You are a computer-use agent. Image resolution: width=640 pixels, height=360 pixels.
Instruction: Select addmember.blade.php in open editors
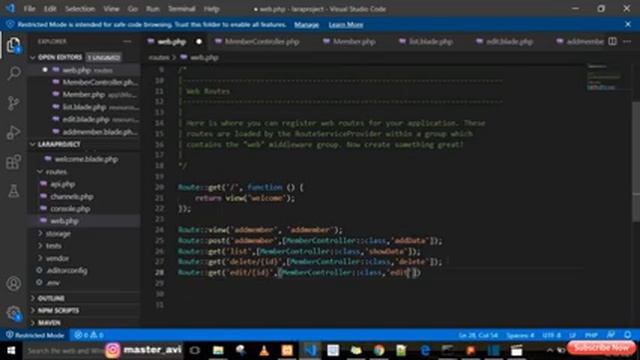(100, 132)
